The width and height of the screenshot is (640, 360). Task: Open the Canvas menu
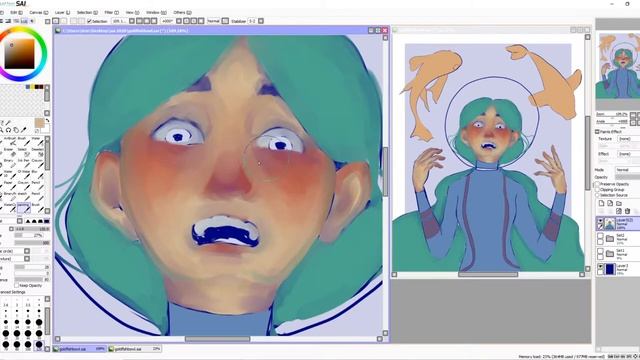39,12
